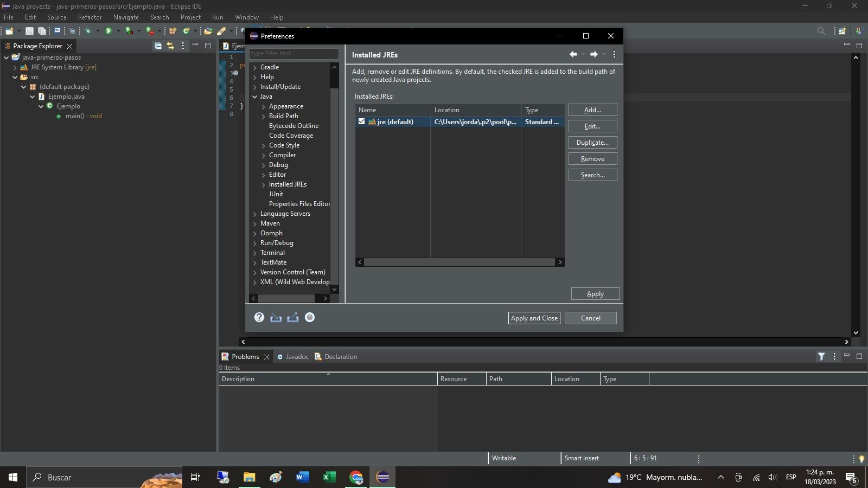Expand the Build Path preferences node
The width and height of the screenshot is (868, 488).
click(x=264, y=116)
